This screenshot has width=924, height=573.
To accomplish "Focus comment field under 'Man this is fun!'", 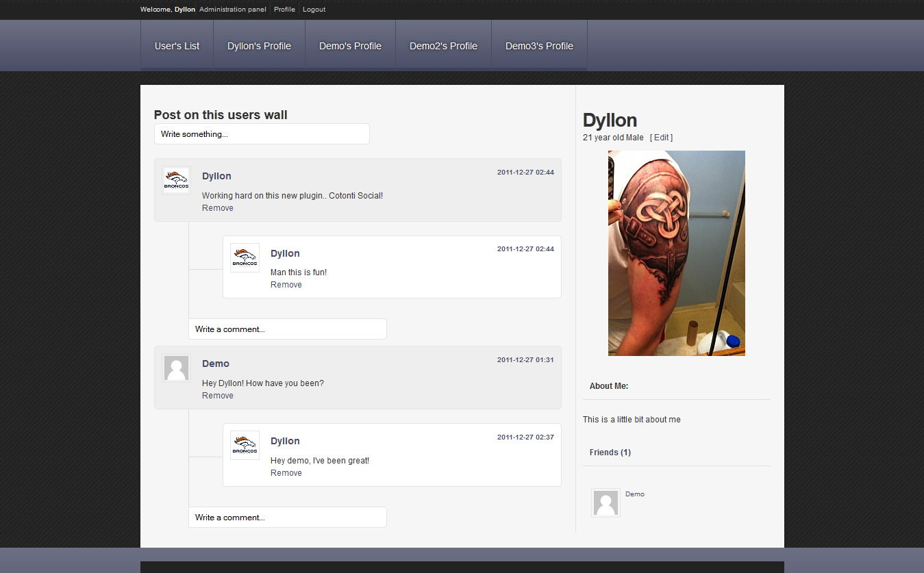I will click(288, 329).
